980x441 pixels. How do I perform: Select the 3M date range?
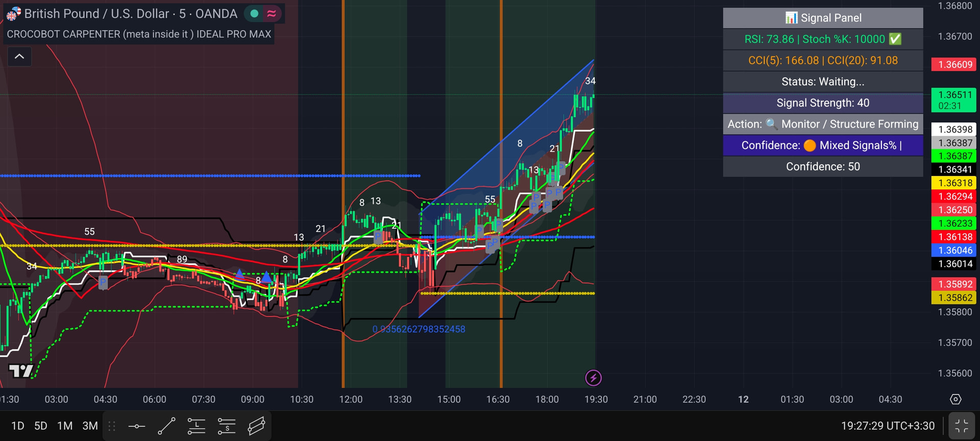90,426
